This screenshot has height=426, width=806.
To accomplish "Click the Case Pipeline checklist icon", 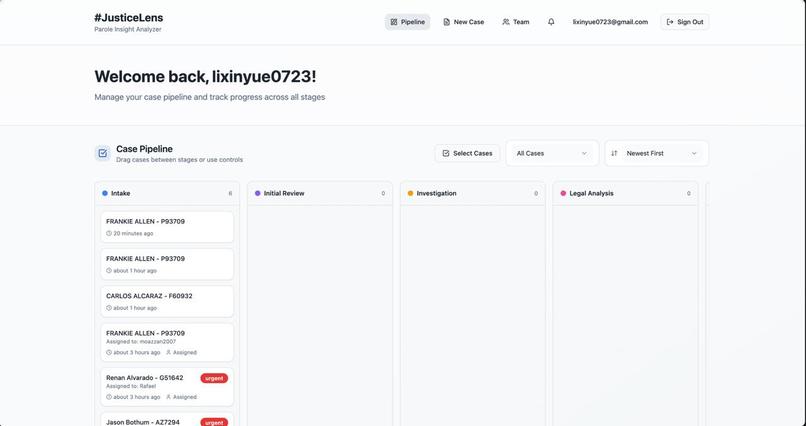I will tap(103, 153).
